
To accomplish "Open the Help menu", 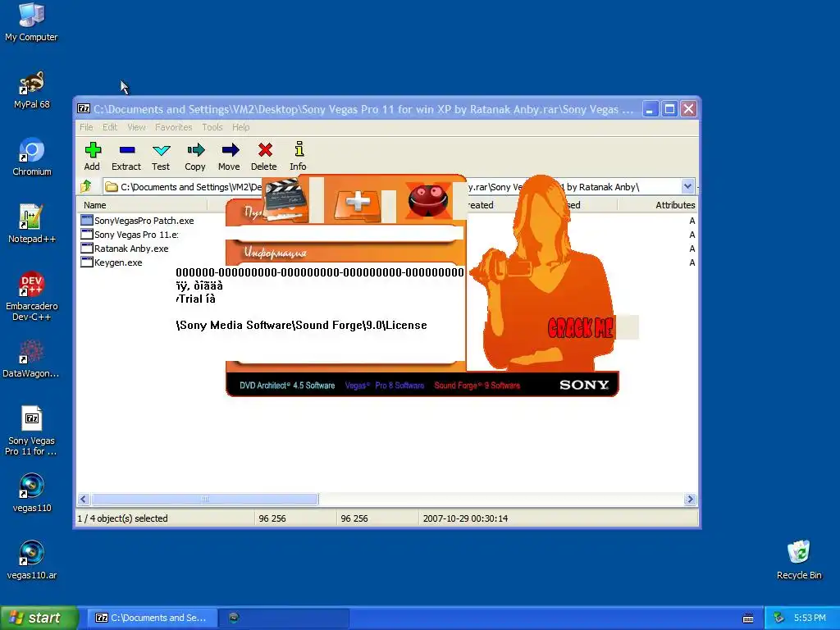I will tap(240, 127).
